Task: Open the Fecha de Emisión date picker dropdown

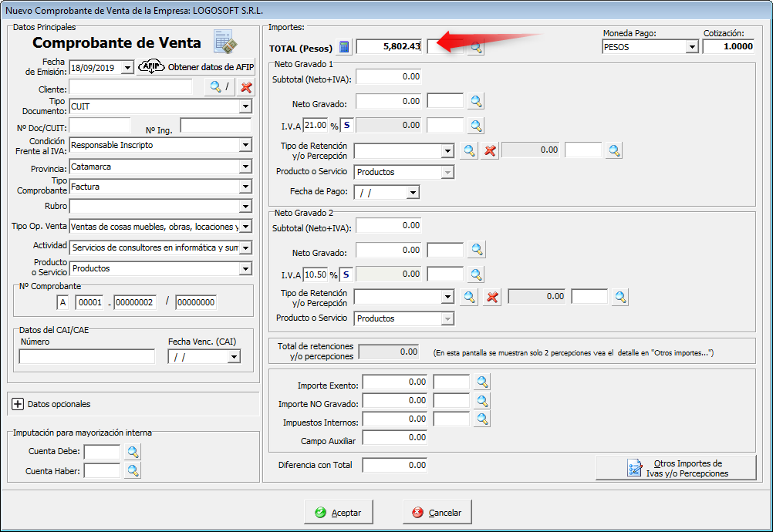Action: (127, 68)
